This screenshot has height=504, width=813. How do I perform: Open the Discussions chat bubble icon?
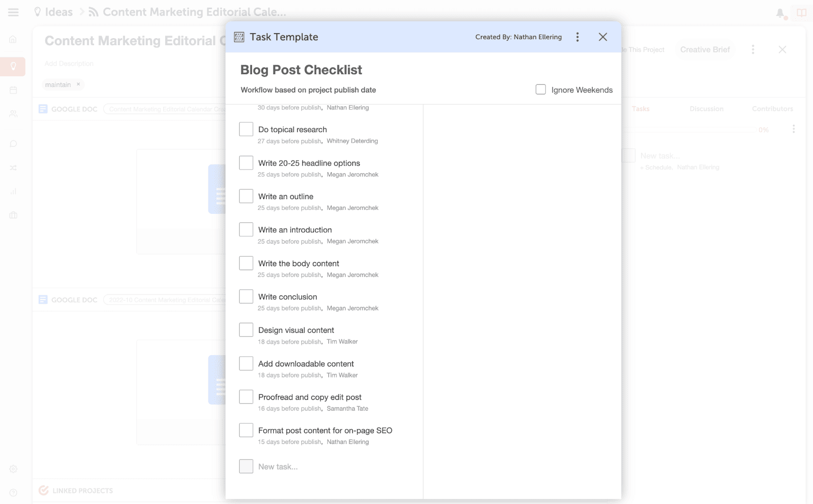click(x=13, y=144)
